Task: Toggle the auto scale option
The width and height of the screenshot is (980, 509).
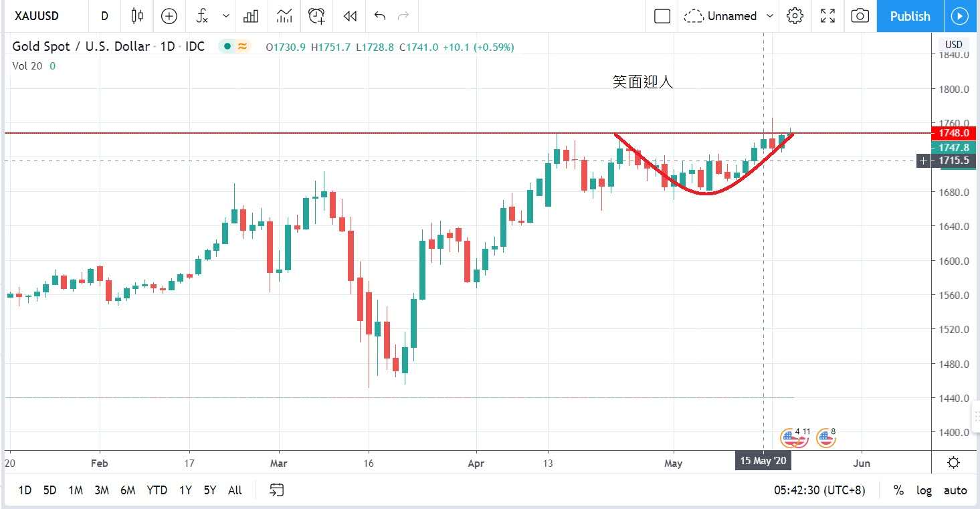Action: click(955, 490)
